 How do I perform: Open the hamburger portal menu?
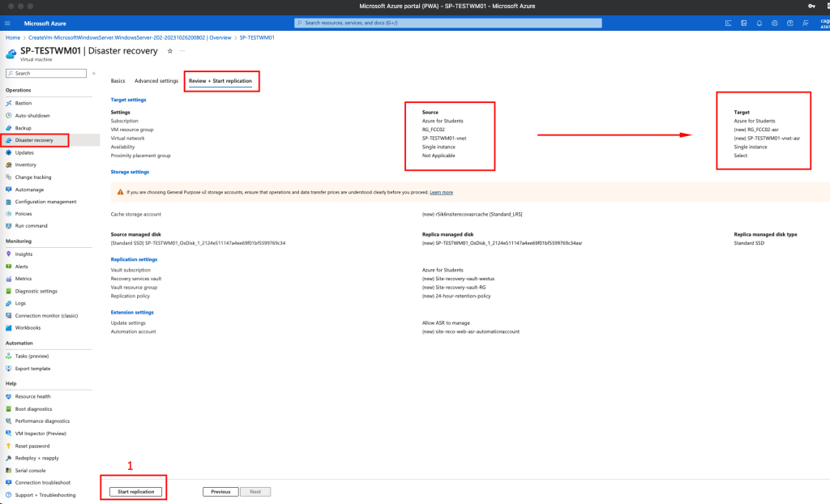tap(7, 23)
